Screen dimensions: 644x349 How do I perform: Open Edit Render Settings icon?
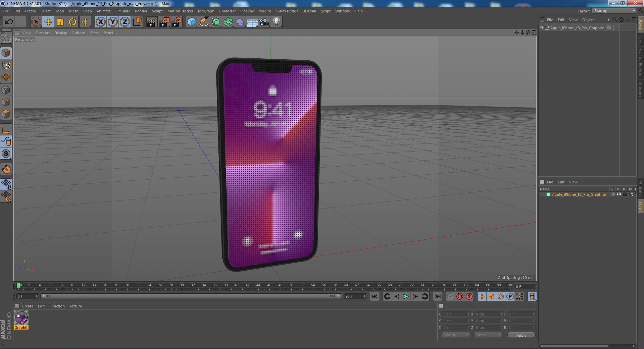click(177, 22)
